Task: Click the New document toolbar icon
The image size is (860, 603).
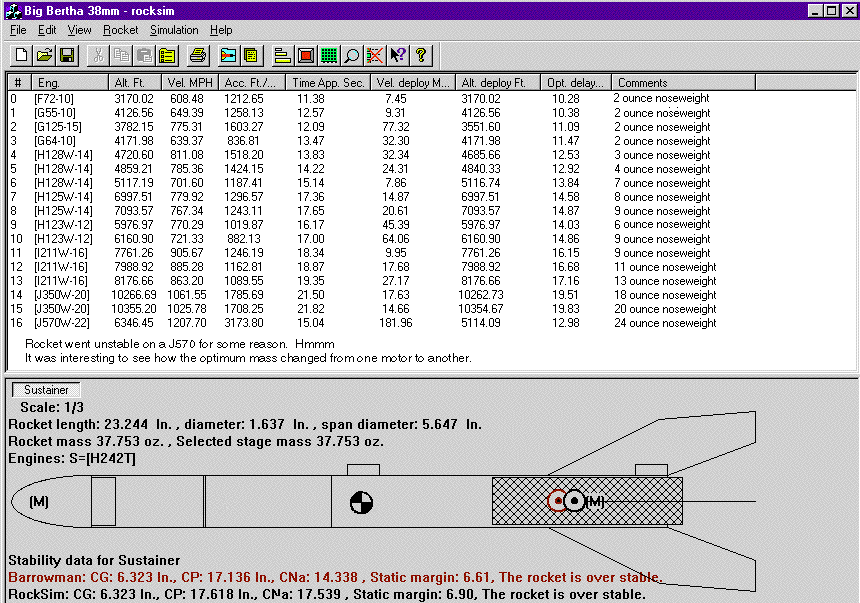Action: (x=23, y=55)
